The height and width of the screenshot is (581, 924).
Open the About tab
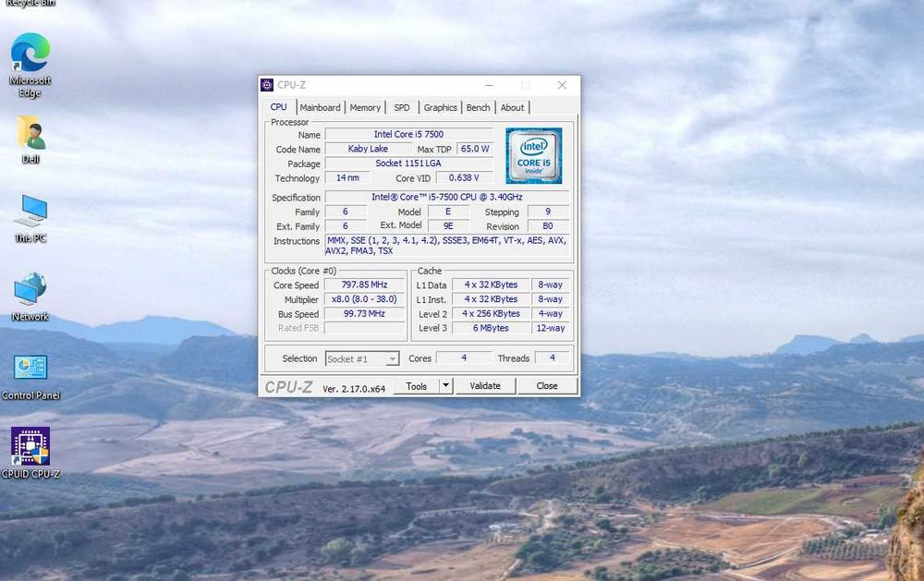click(x=512, y=107)
